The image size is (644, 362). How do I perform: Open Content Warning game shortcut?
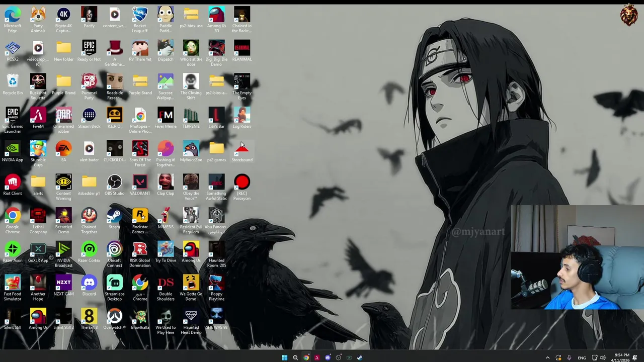click(63, 188)
